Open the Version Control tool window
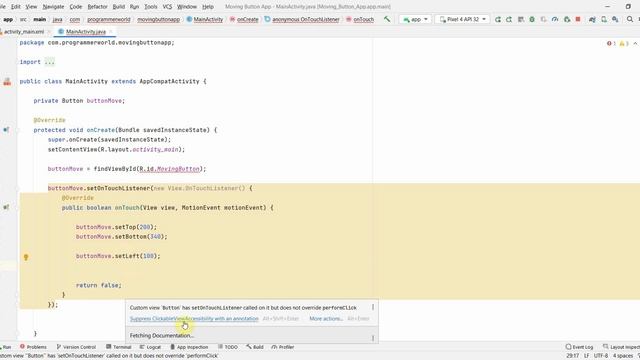This screenshot has height=360, width=640. pyautogui.click(x=76, y=347)
